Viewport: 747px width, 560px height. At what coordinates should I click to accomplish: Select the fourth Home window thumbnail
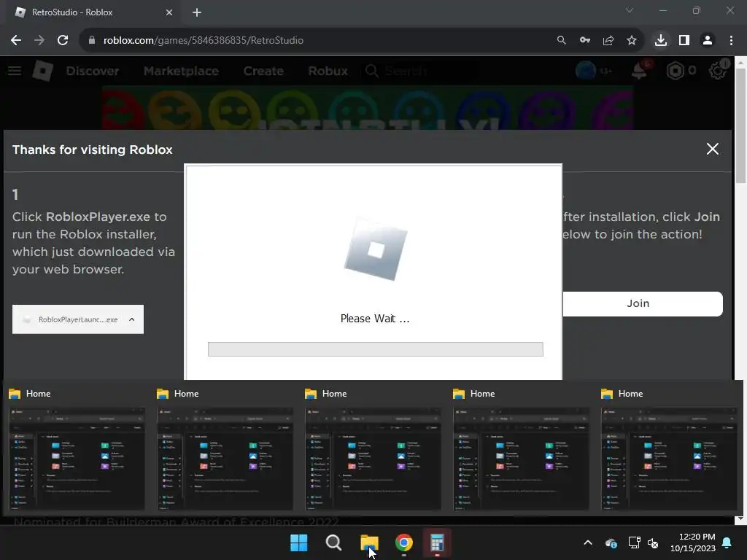coord(521,459)
